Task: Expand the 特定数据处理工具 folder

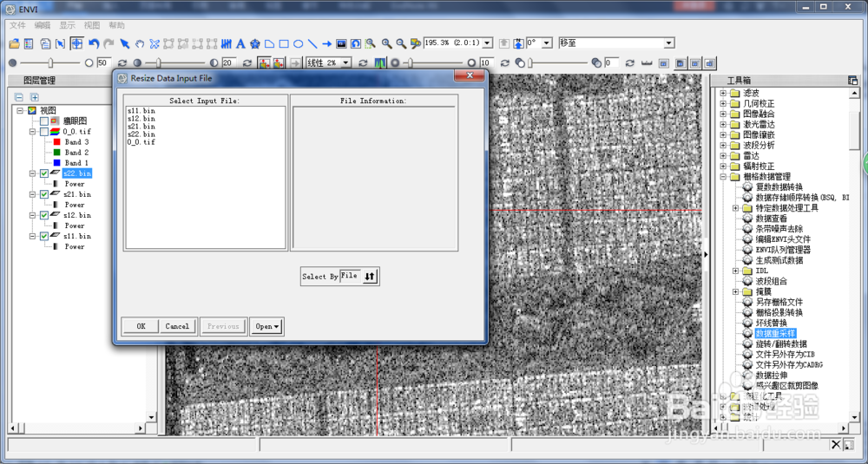Action: (736, 208)
